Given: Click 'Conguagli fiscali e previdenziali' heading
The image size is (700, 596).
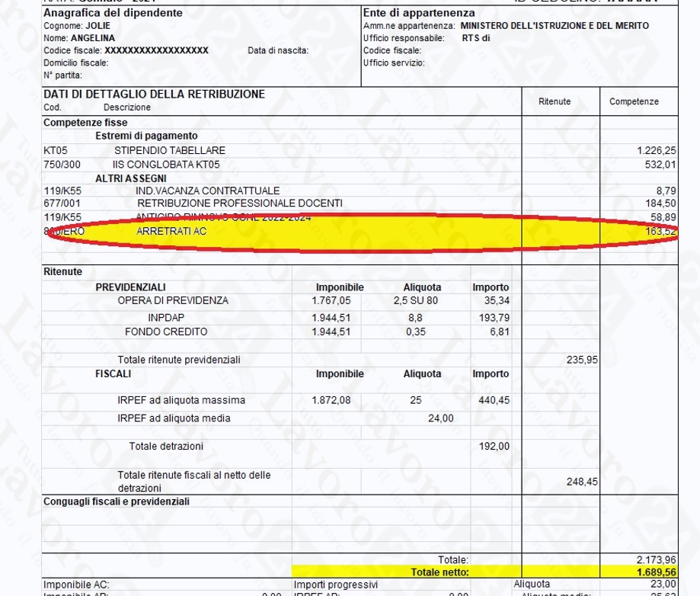Looking at the screenshot, I should pos(117,501).
